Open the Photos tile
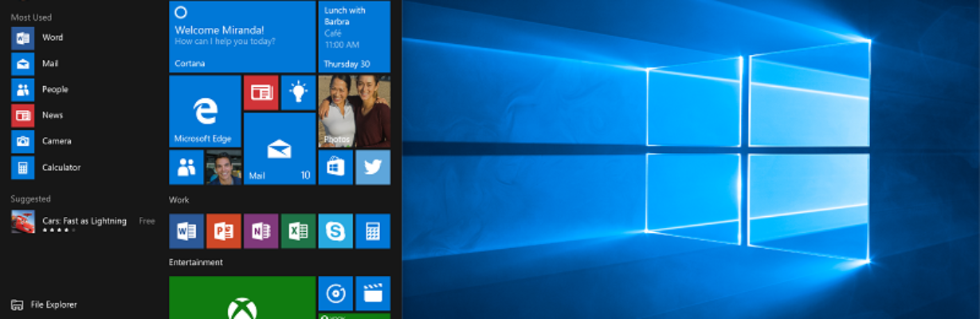980x319 pixels. [355, 112]
